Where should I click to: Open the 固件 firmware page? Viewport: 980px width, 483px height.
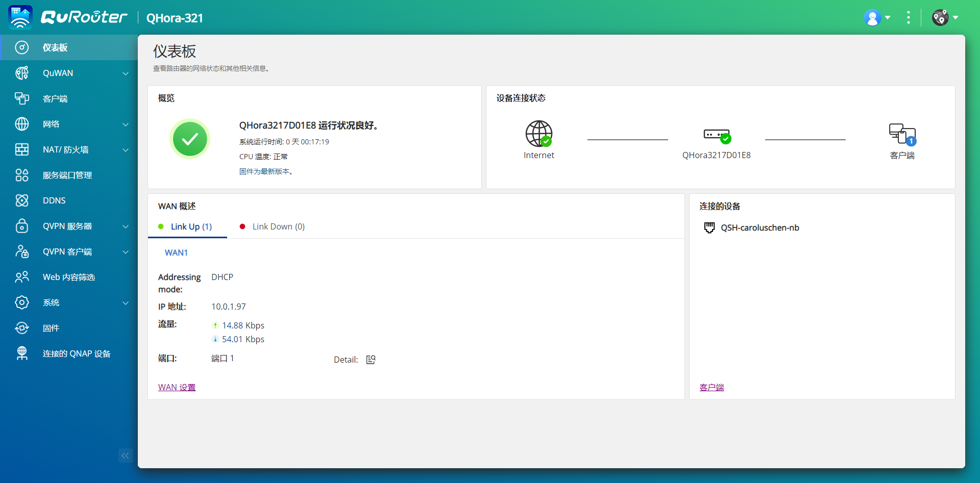tap(51, 328)
